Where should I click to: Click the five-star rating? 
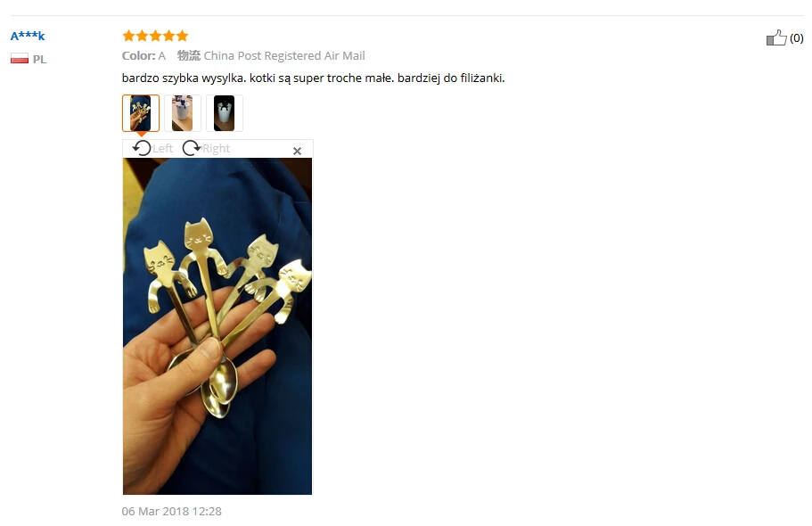pyautogui.click(x=155, y=36)
